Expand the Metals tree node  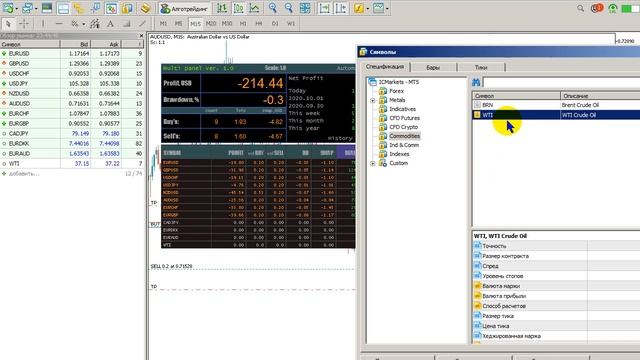(x=373, y=100)
